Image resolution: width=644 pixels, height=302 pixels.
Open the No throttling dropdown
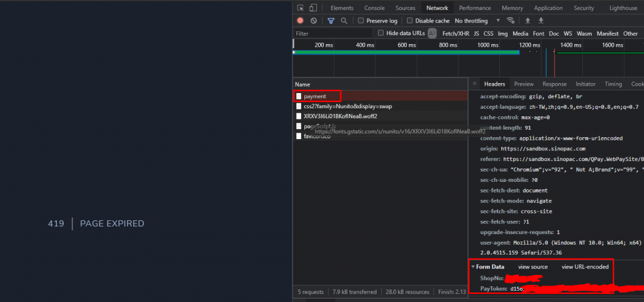pyautogui.click(x=477, y=21)
